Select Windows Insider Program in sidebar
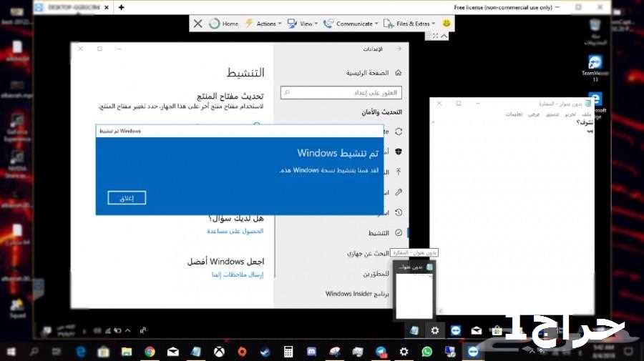644x361 pixels. click(357, 294)
